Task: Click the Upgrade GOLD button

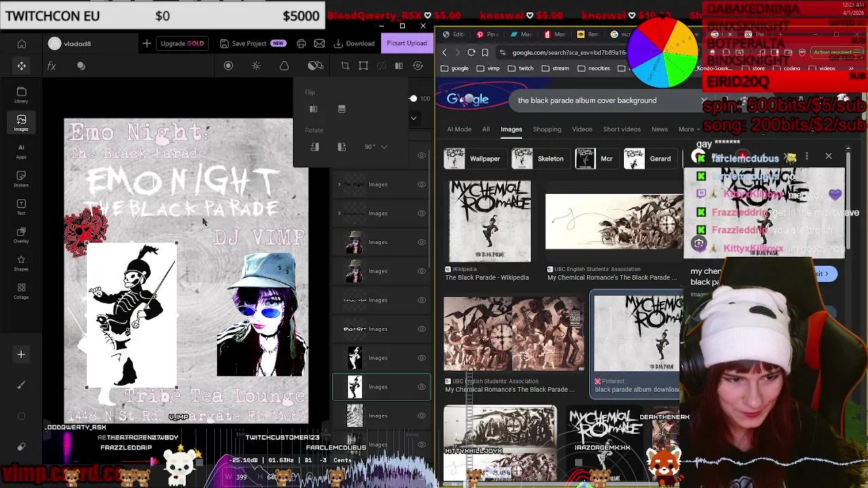Action: point(182,43)
